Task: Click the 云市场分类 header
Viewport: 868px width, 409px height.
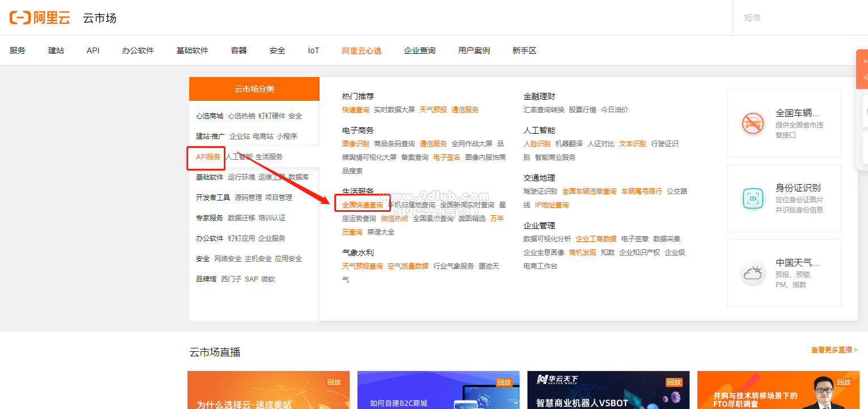Action: tap(254, 89)
